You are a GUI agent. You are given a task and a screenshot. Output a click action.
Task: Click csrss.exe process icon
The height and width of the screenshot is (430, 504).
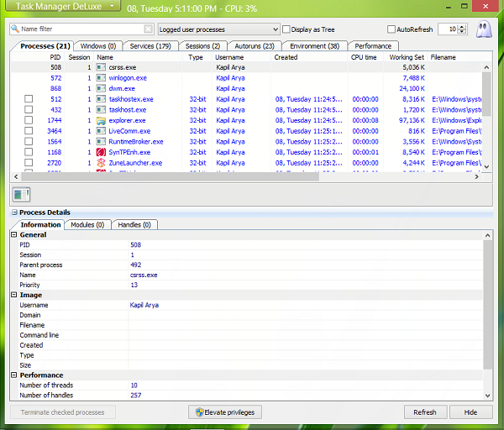(x=101, y=67)
